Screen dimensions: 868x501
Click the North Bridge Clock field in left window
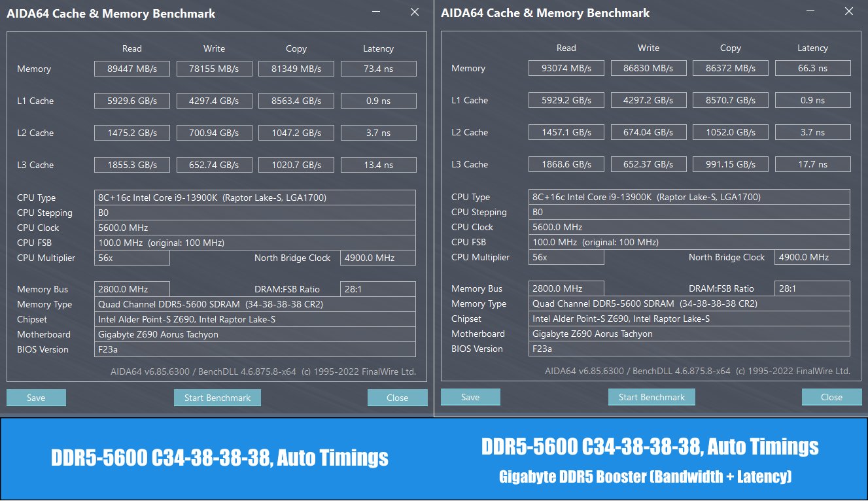(378, 258)
